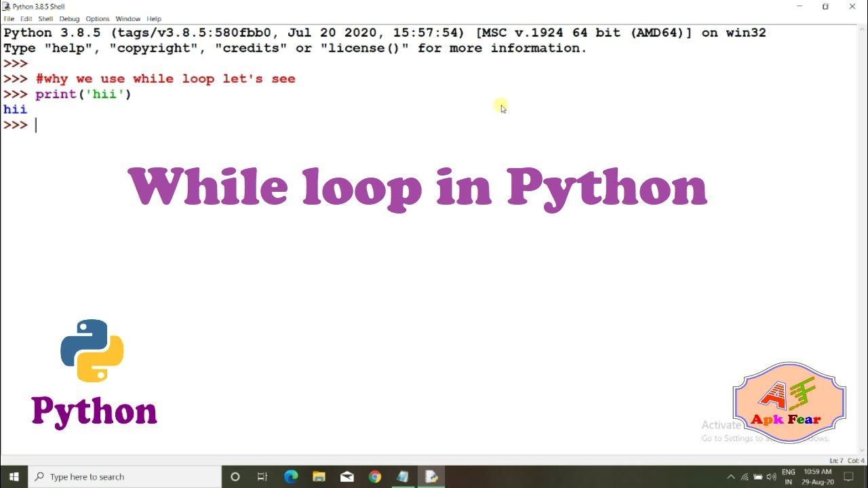Open the Windows Start menu
868x488 pixels.
(x=14, y=476)
